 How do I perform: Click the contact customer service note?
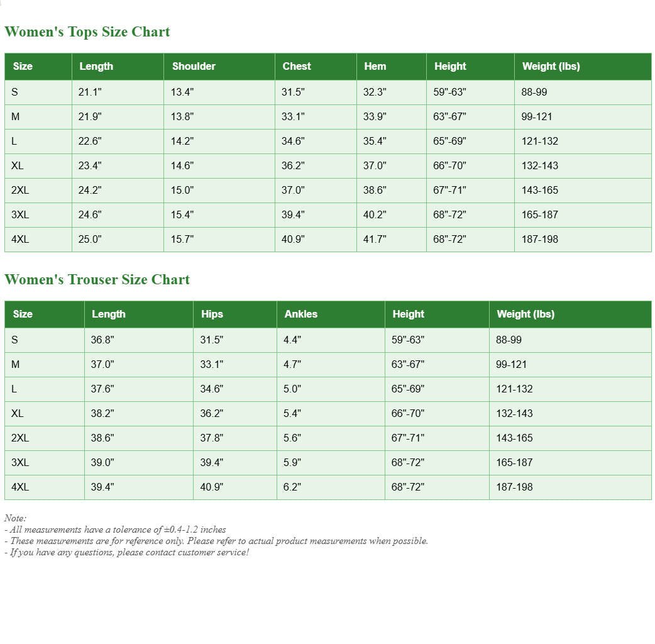pyautogui.click(x=126, y=552)
